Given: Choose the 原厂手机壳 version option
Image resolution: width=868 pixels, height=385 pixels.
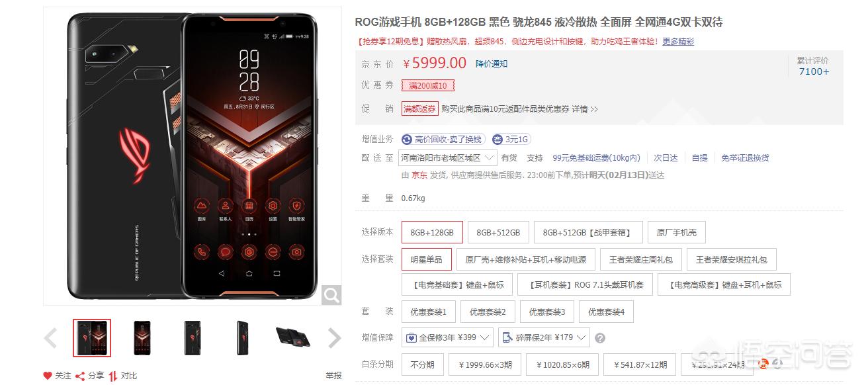Looking at the screenshot, I should [676, 233].
